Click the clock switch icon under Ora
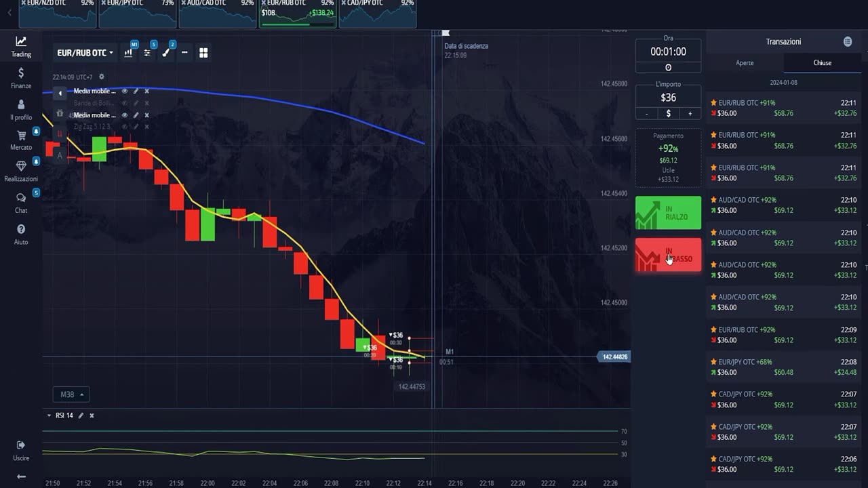The height and width of the screenshot is (488, 868). pos(668,67)
